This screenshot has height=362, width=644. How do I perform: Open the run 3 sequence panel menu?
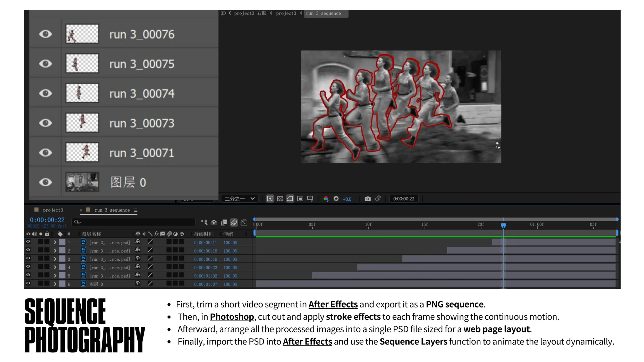(x=136, y=210)
